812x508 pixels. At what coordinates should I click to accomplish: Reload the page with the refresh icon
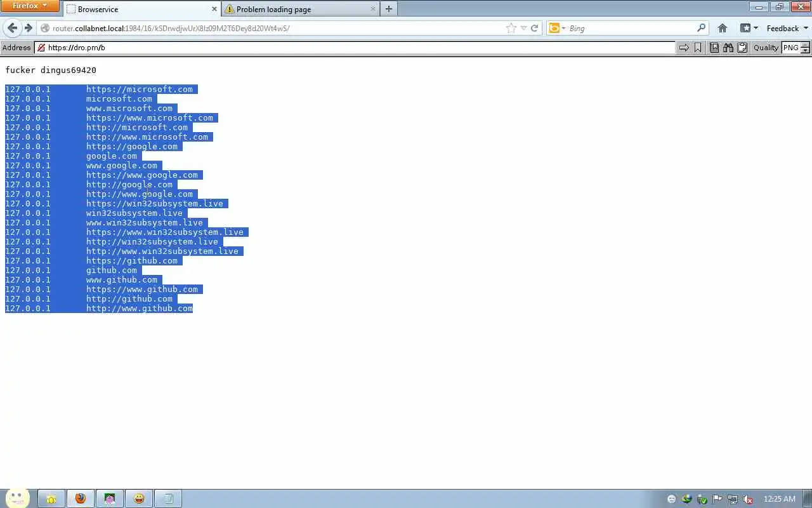click(534, 28)
